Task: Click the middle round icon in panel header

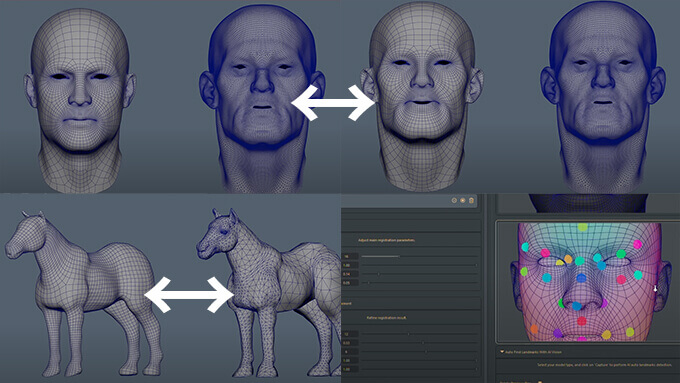Action: tap(463, 200)
